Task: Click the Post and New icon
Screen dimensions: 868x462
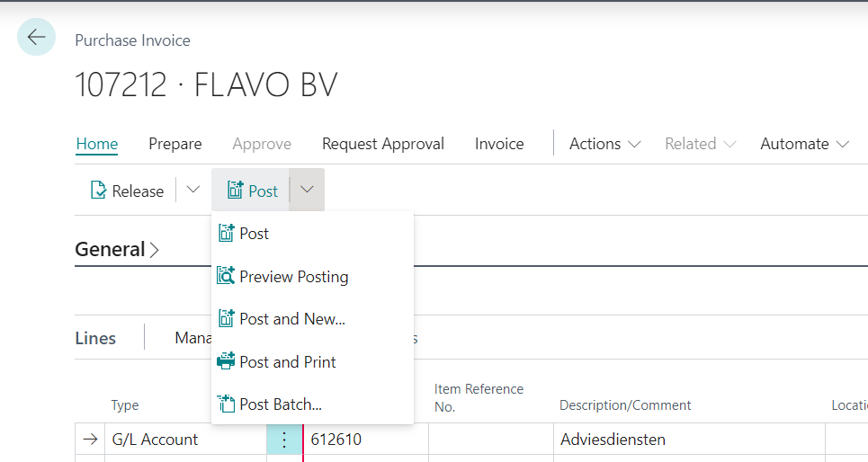Action: coord(226,318)
